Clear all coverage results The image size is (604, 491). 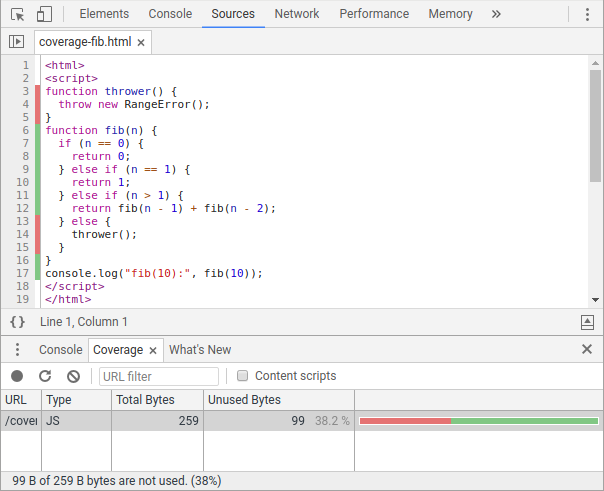pyautogui.click(x=73, y=376)
